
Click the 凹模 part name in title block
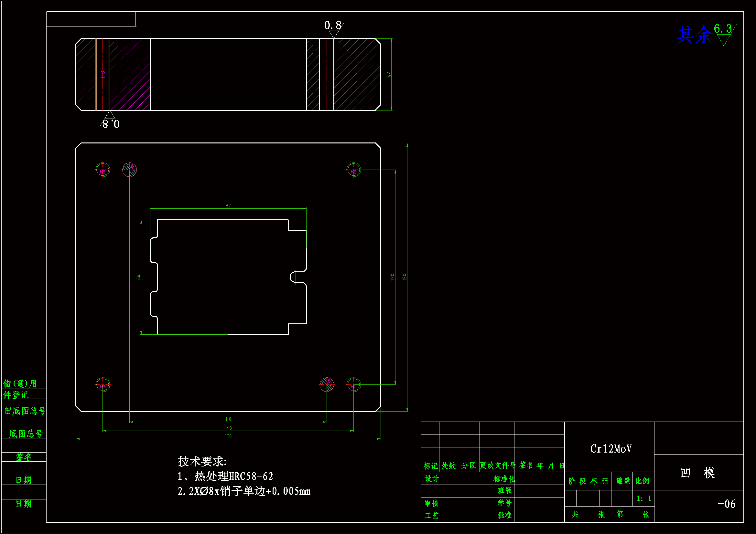pos(697,473)
